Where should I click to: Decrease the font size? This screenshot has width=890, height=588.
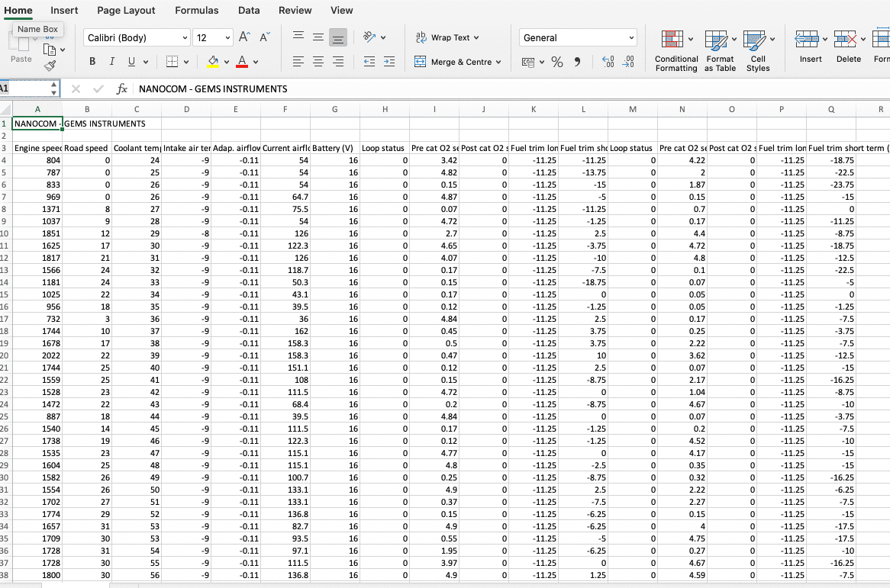[x=265, y=37]
